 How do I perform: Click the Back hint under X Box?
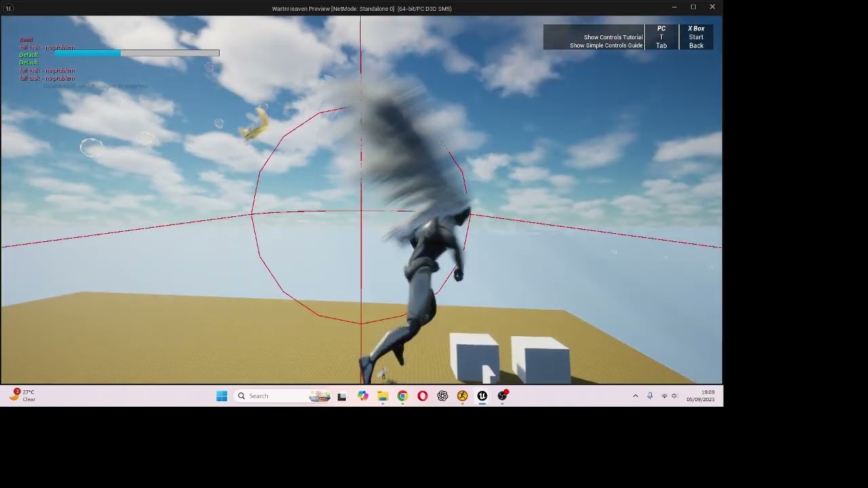tap(696, 45)
